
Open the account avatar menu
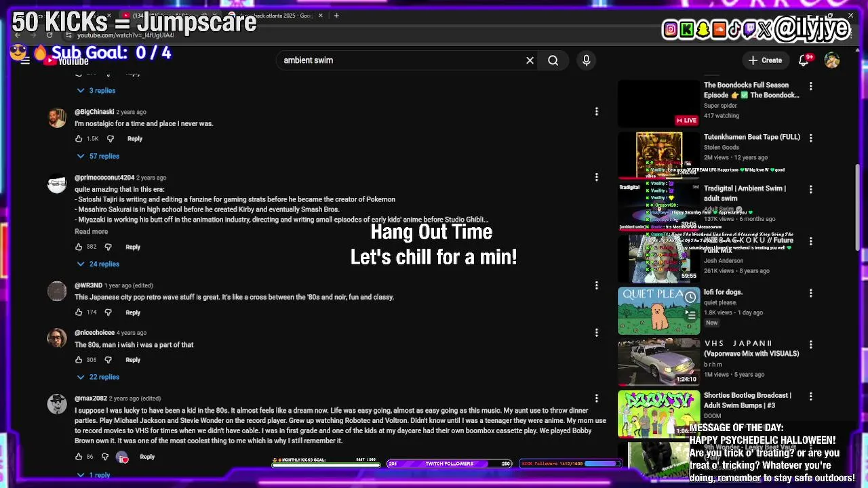click(x=832, y=60)
